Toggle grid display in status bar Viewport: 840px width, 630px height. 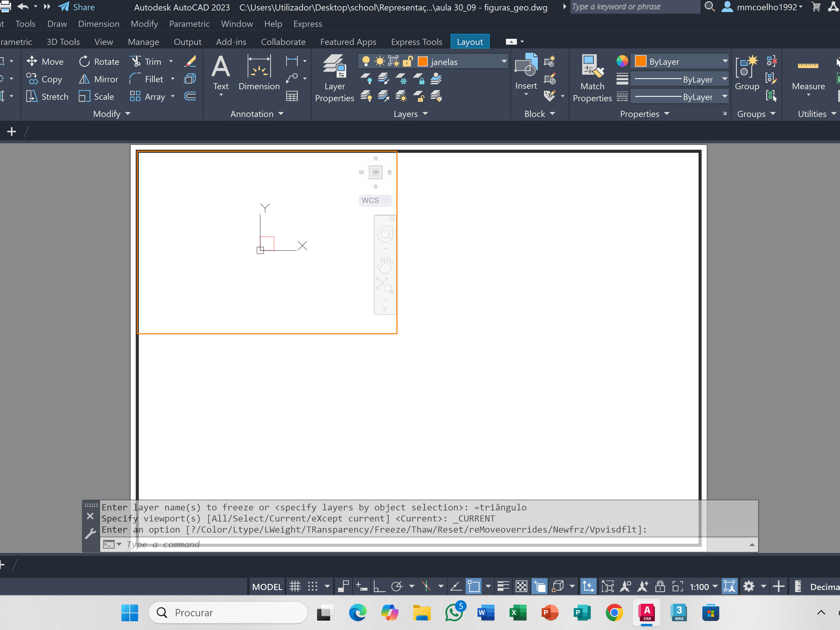click(295, 586)
